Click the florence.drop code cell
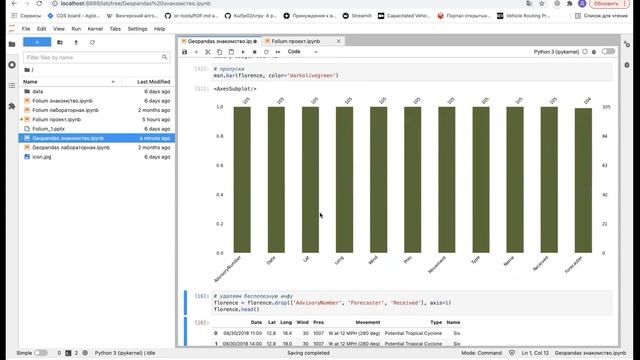Image resolution: width=640 pixels, height=360 pixels. click(x=412, y=303)
